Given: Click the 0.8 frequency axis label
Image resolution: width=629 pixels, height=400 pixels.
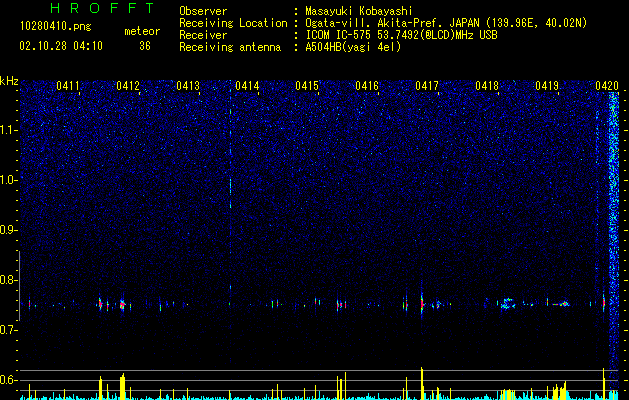Looking at the screenshot, I should click(9, 280).
